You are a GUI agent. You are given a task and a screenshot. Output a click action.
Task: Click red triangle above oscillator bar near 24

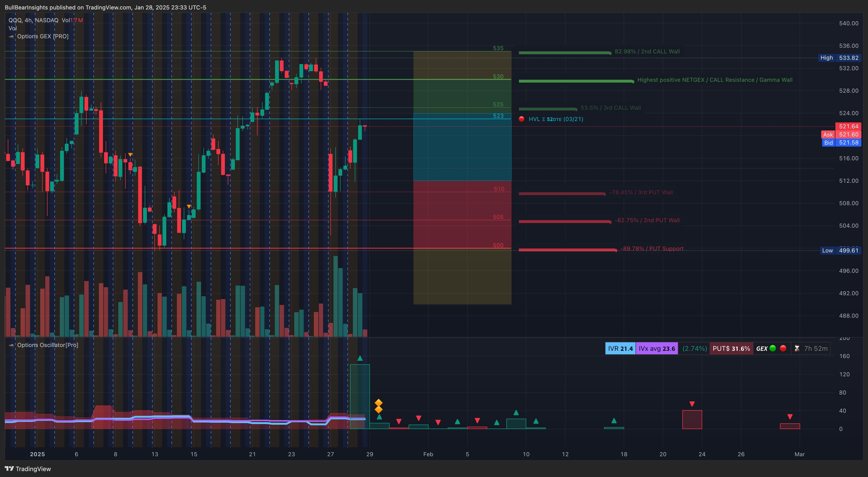tap(692, 404)
